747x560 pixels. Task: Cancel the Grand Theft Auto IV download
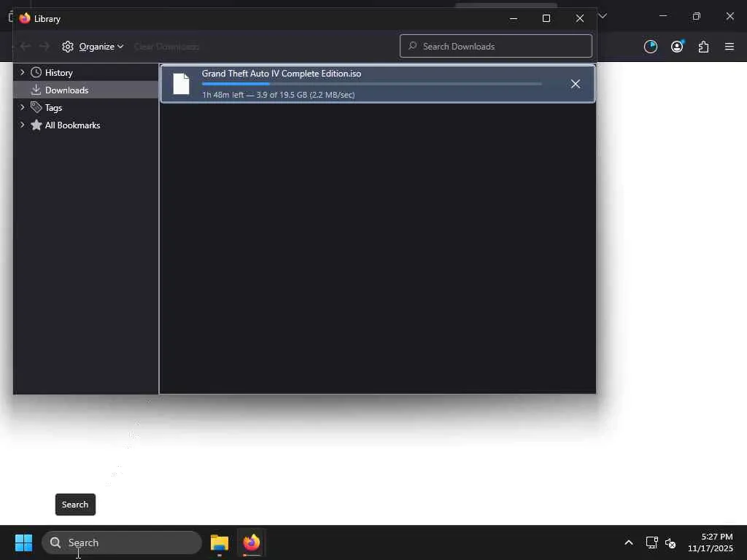[x=576, y=84]
